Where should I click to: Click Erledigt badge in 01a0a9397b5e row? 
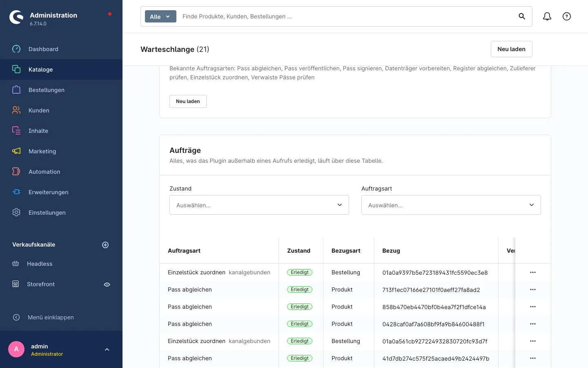(x=300, y=272)
